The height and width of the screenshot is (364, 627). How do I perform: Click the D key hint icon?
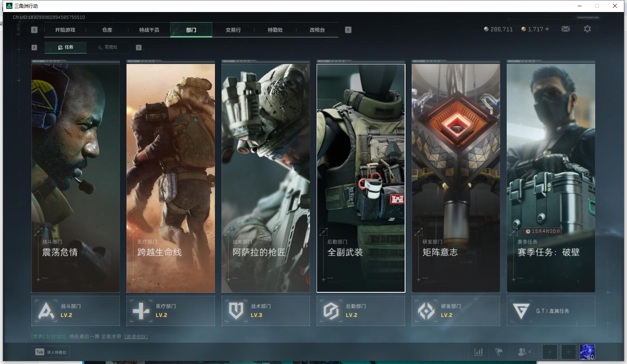tap(139, 47)
